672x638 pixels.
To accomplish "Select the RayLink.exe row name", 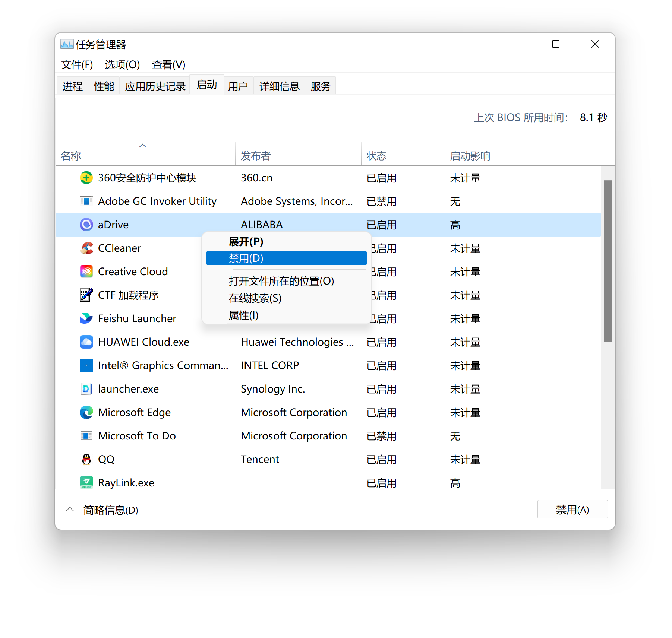I will (126, 483).
